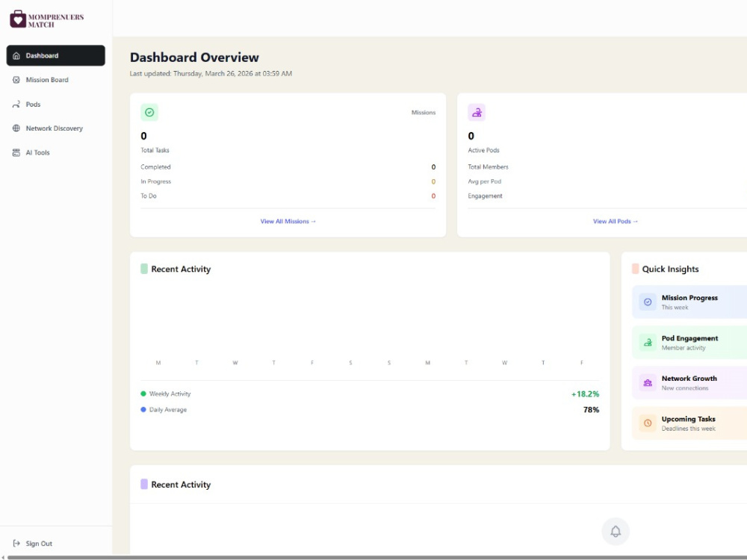Screen dimensions: 747x560
Task: Click the Pod Engagement green icon
Action: pos(648,343)
